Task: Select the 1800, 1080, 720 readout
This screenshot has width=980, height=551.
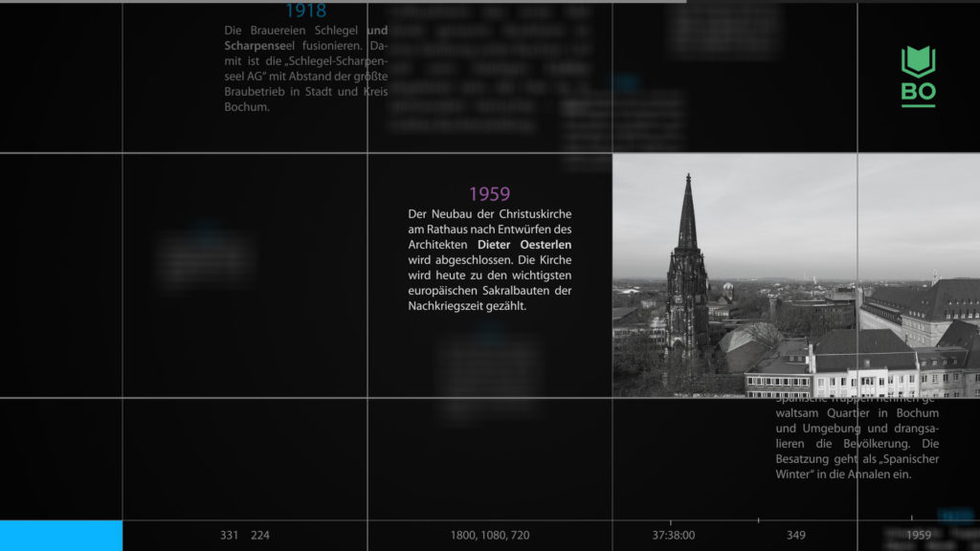Action: click(x=489, y=536)
